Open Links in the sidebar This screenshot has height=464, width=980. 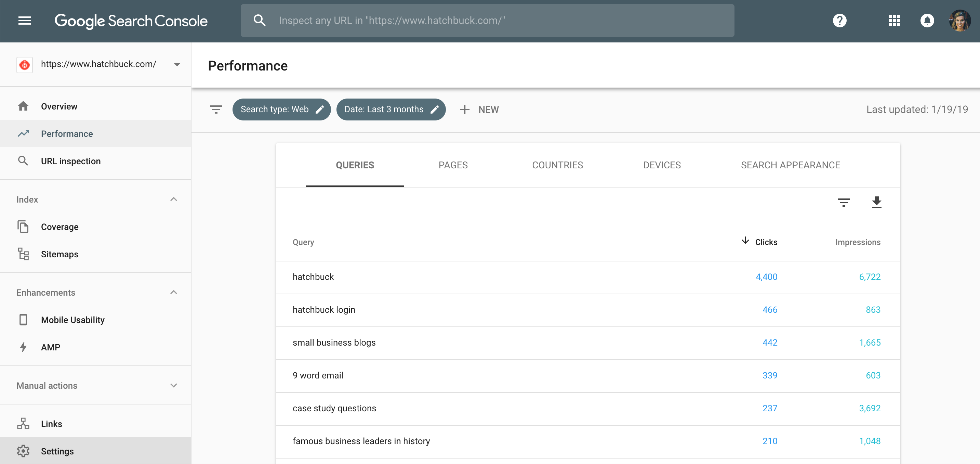coord(95,424)
